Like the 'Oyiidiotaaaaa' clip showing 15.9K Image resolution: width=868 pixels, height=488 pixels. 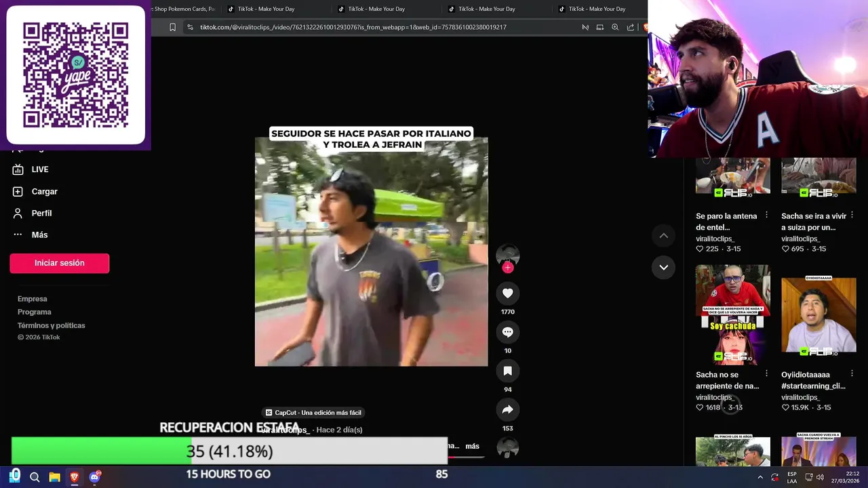[x=785, y=408]
